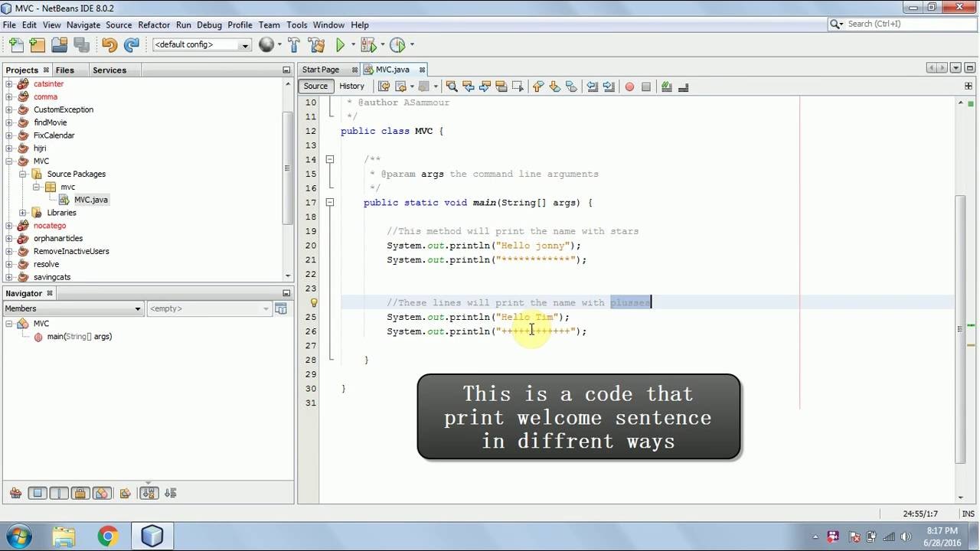The height and width of the screenshot is (551, 980).
Task: Toggle Show Static Members filter in Navigator
Action: coord(59,494)
